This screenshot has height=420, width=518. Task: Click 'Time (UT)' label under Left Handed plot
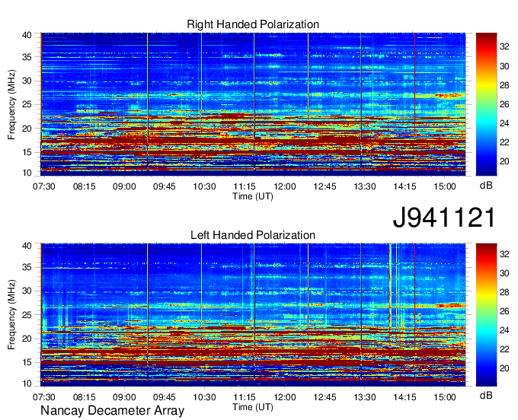click(x=253, y=407)
